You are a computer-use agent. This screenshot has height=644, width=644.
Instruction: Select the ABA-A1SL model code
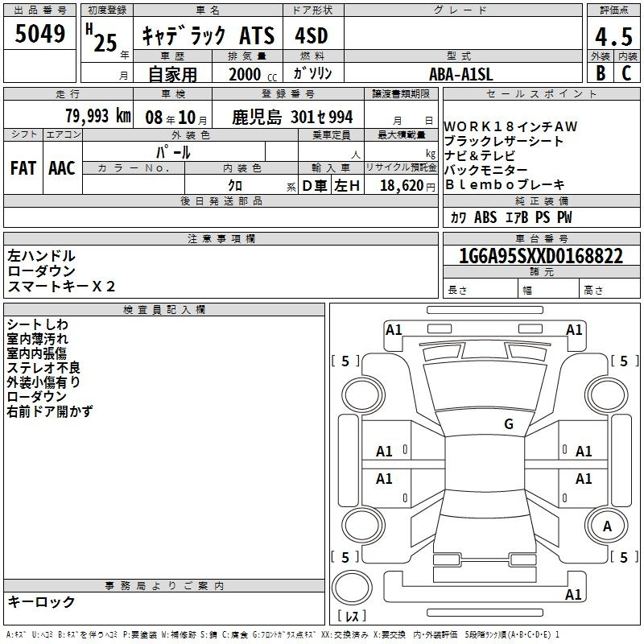(461, 73)
